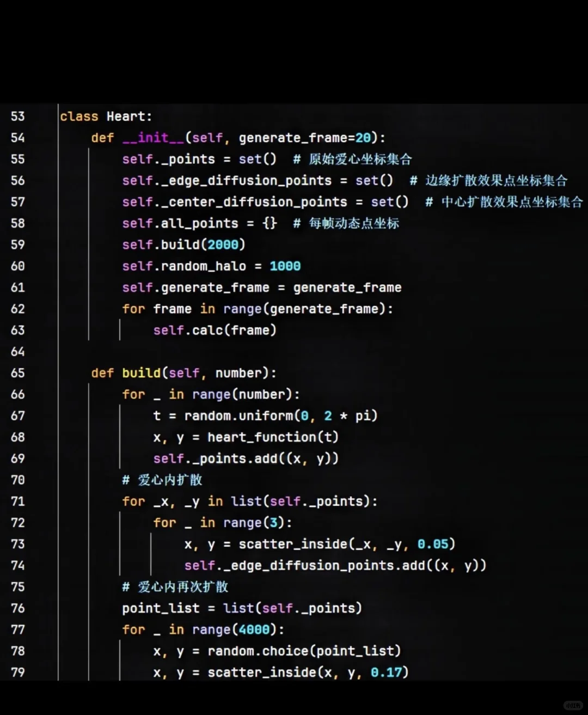Click line number 65 in the gutter
The image size is (588, 715).
coord(17,372)
